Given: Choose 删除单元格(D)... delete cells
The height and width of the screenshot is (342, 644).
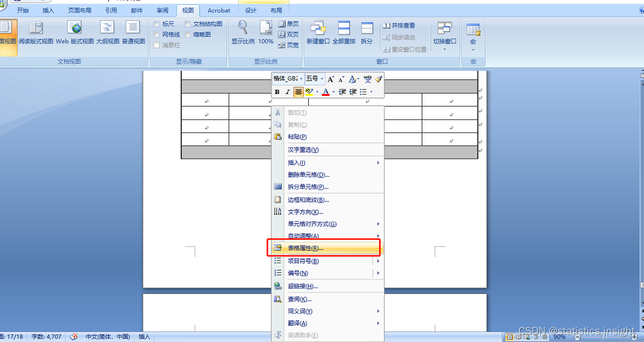Looking at the screenshot, I should coord(327,175).
